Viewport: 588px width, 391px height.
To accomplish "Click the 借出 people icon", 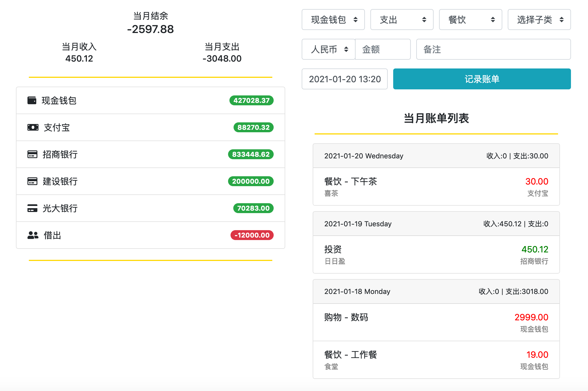I will [x=32, y=235].
